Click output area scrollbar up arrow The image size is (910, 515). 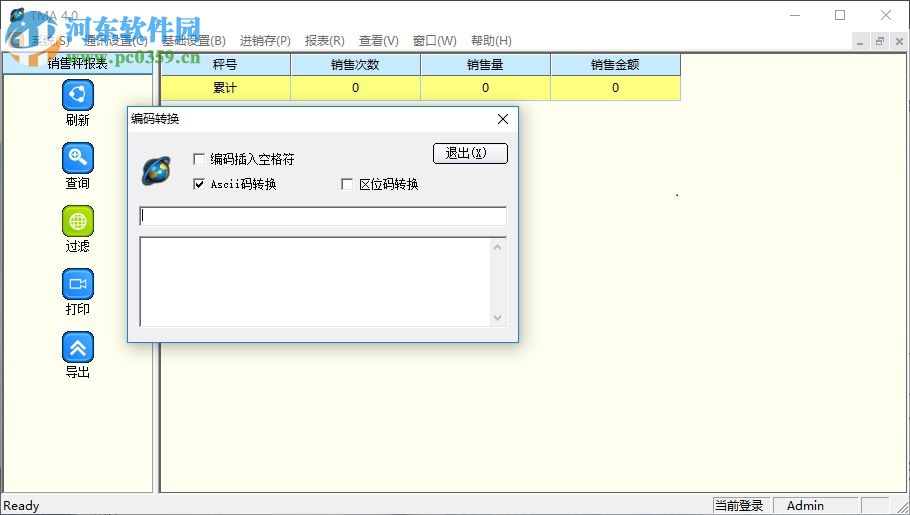(497, 247)
